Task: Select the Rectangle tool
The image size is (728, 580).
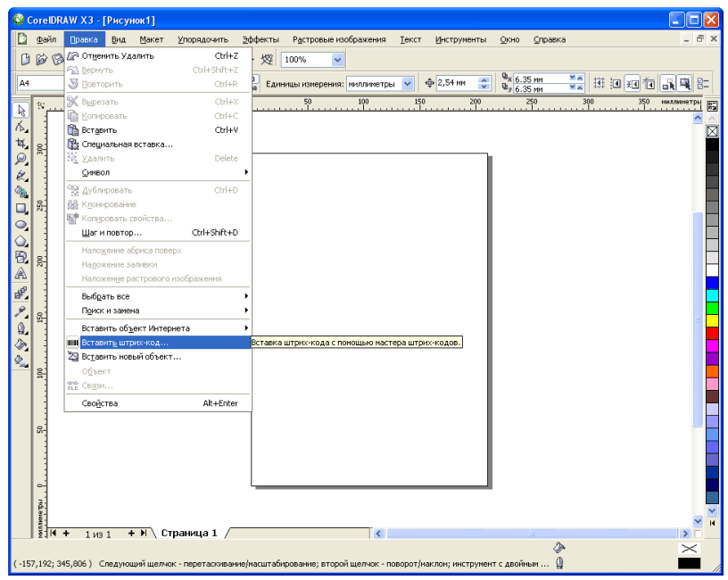Action: 21,208
